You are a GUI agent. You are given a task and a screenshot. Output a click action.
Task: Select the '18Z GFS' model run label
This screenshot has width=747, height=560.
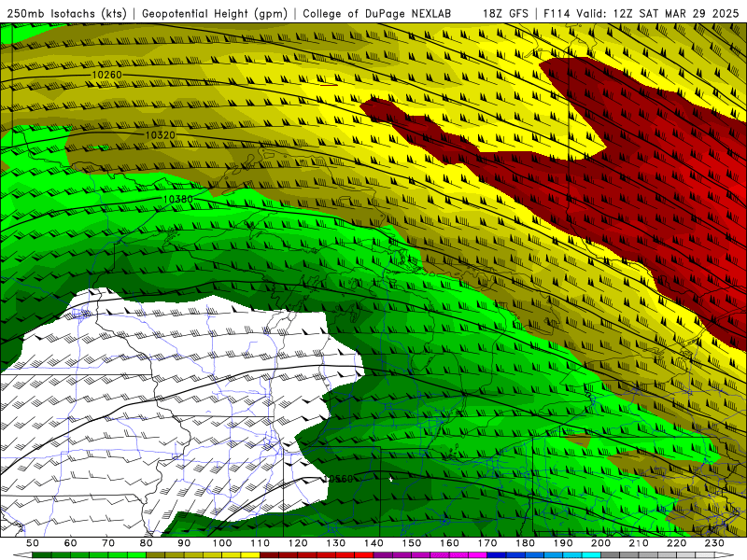[x=505, y=14]
